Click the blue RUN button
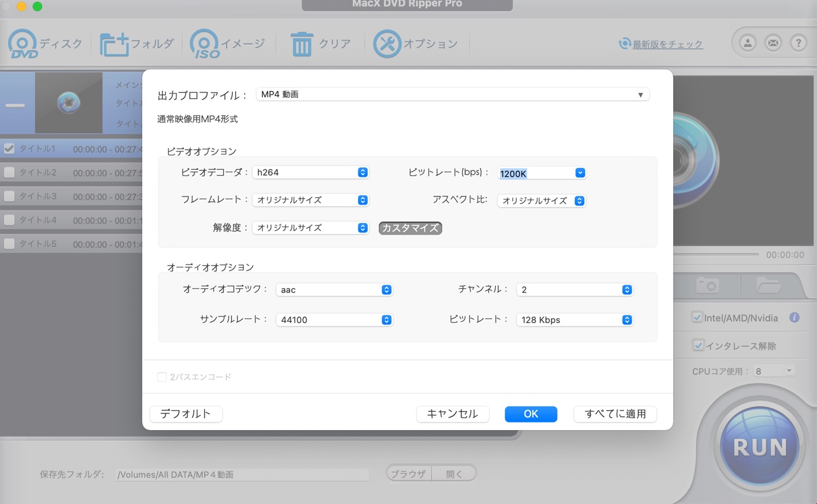 pyautogui.click(x=760, y=447)
